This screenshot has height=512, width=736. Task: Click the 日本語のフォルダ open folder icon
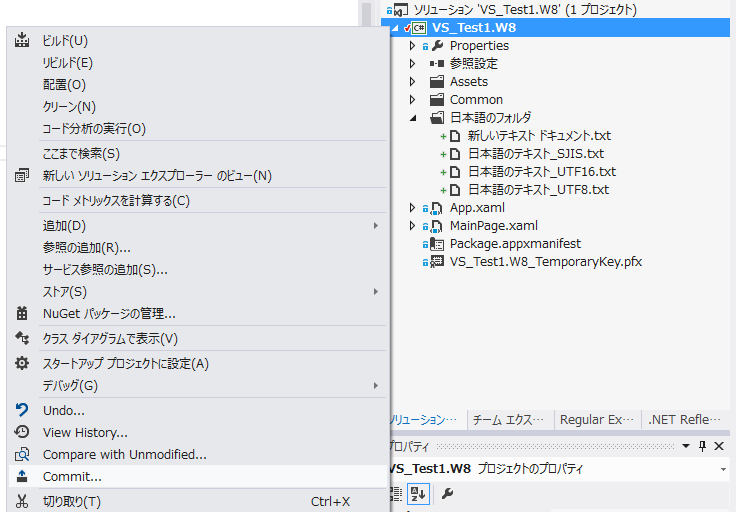pos(437,117)
